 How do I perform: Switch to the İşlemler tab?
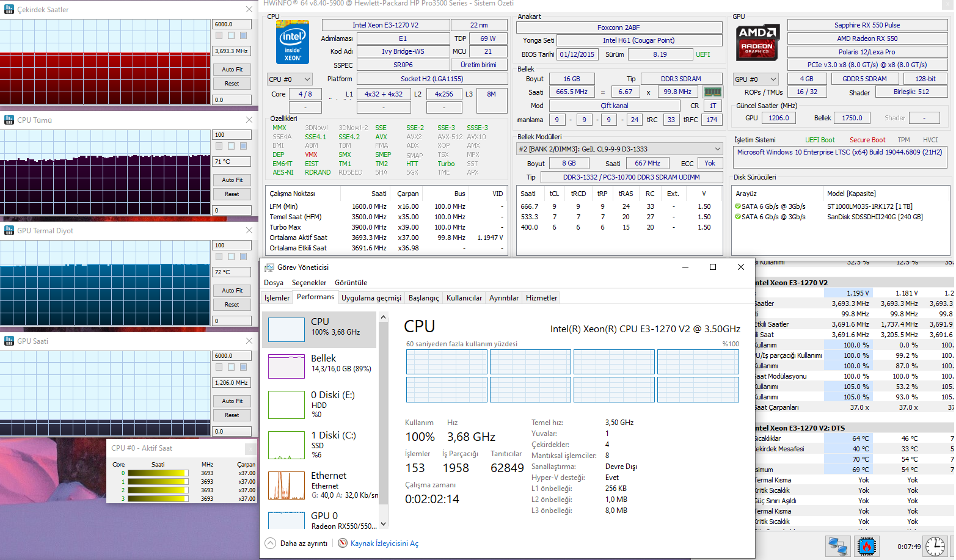[277, 298]
